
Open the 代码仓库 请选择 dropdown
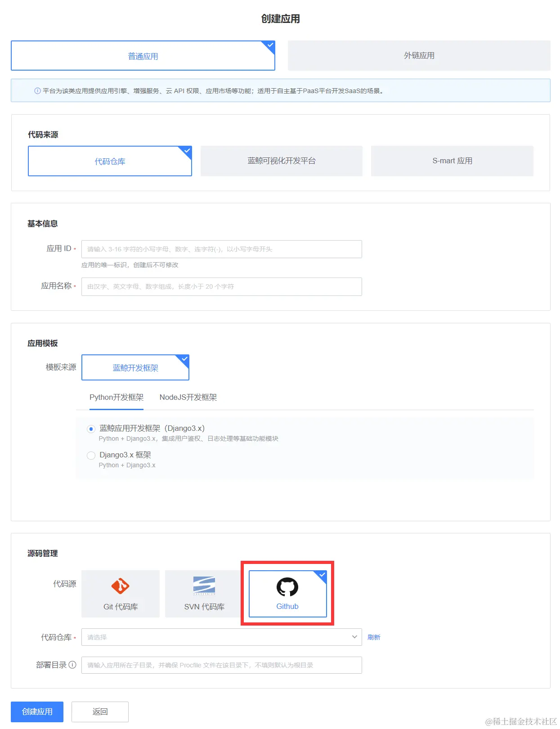[x=222, y=637]
